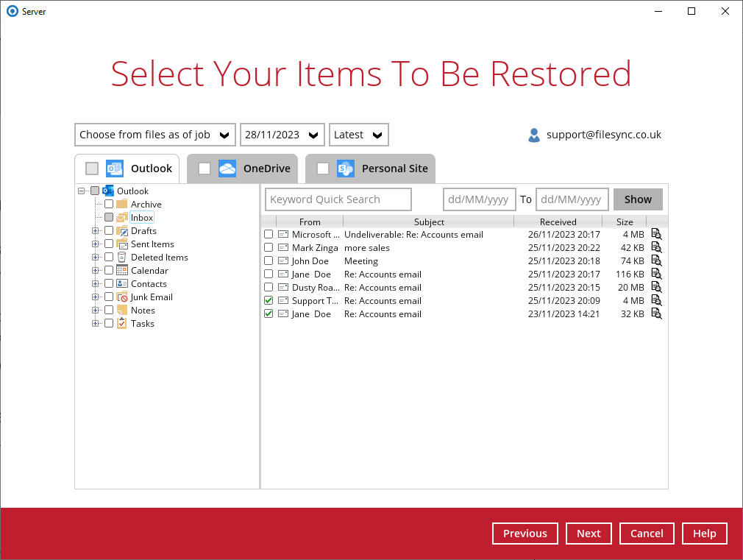The image size is (743, 560).
Task: Click inside the Keyword Quick Search field
Action: (338, 199)
